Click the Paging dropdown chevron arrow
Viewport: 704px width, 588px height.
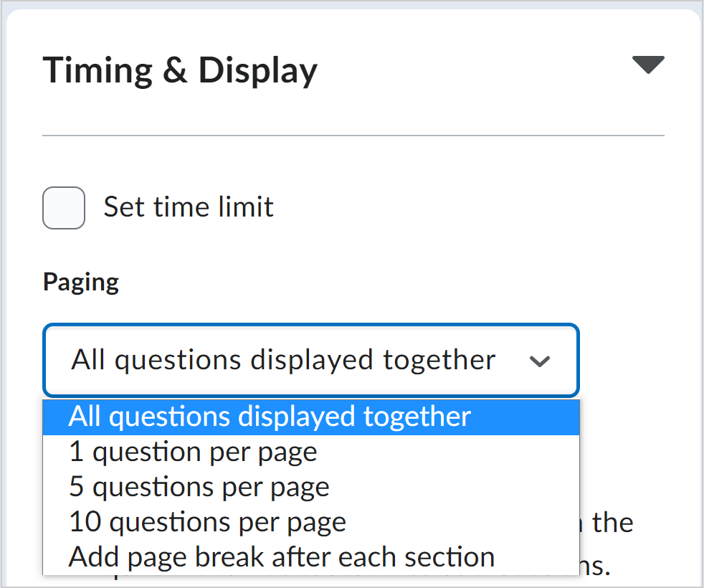539,361
